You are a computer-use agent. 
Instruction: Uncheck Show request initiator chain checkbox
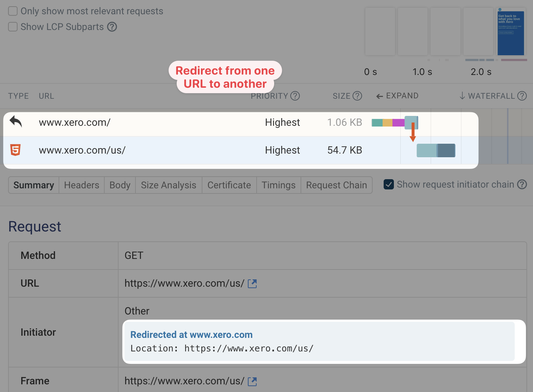389,184
